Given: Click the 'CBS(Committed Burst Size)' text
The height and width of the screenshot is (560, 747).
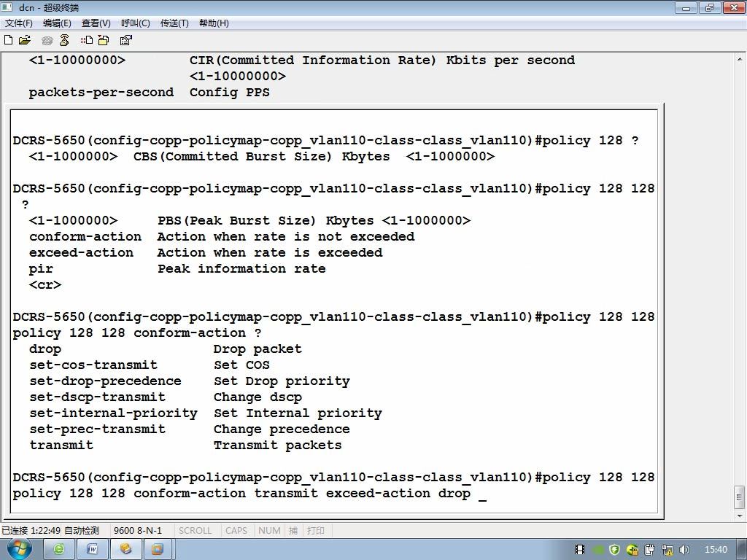Looking at the screenshot, I should 232,156.
